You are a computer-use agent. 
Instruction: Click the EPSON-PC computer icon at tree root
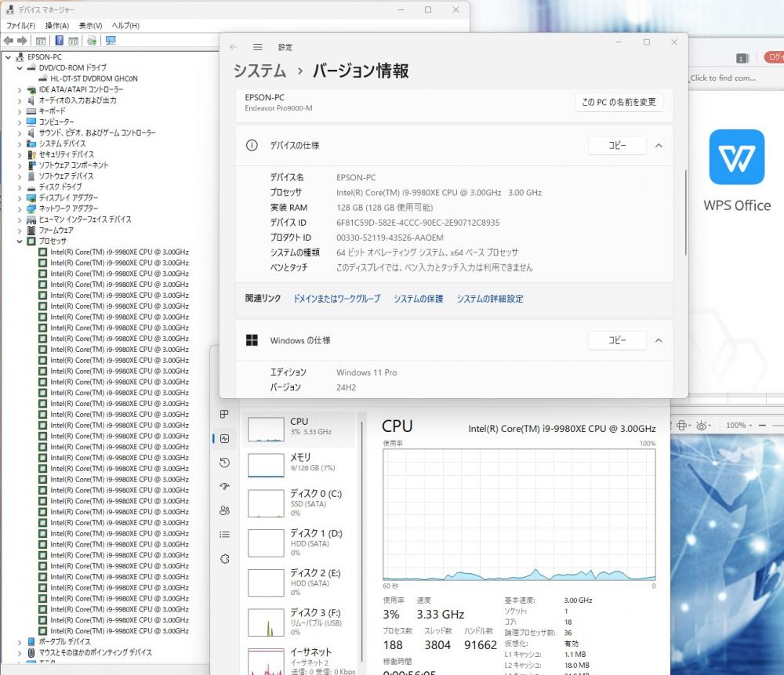pos(20,57)
